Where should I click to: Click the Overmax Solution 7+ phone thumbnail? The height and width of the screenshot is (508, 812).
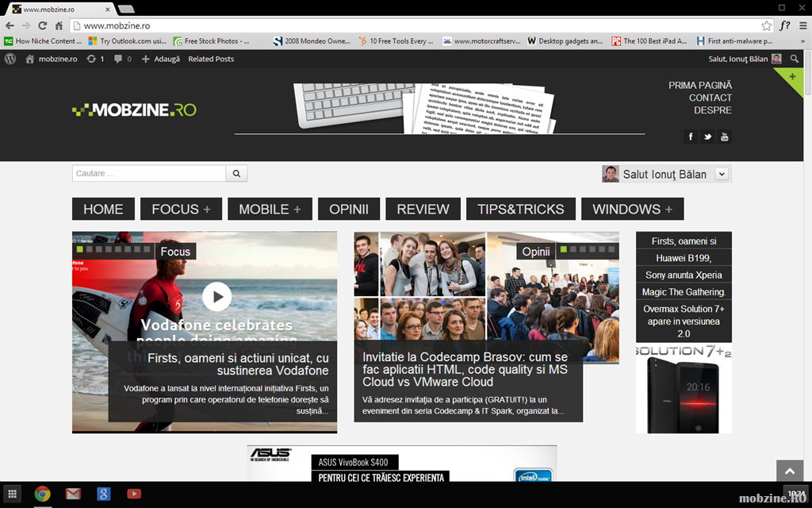tap(684, 389)
